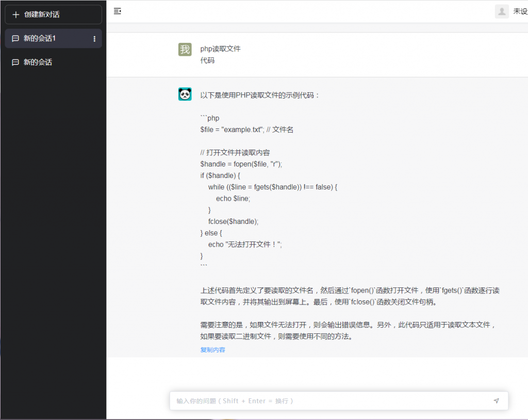The width and height of the screenshot is (528, 420).
Task: Open the three-dot menu for 新的会话1
Action: (94, 39)
